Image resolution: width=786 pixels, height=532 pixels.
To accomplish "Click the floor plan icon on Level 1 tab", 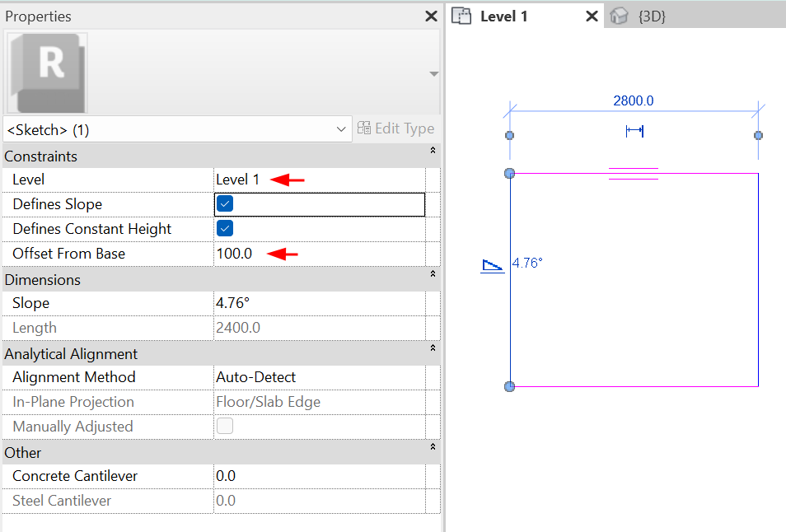I will pyautogui.click(x=461, y=16).
